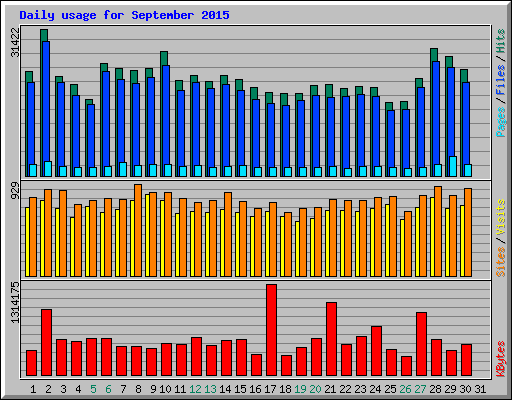
Task: Click the 31422 hits axis value
Action: (15, 42)
